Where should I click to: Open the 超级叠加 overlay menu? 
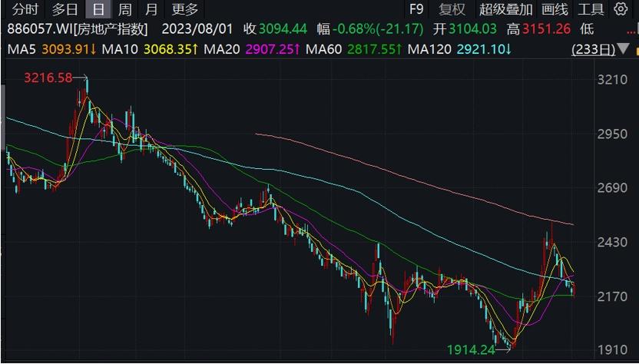505,9
